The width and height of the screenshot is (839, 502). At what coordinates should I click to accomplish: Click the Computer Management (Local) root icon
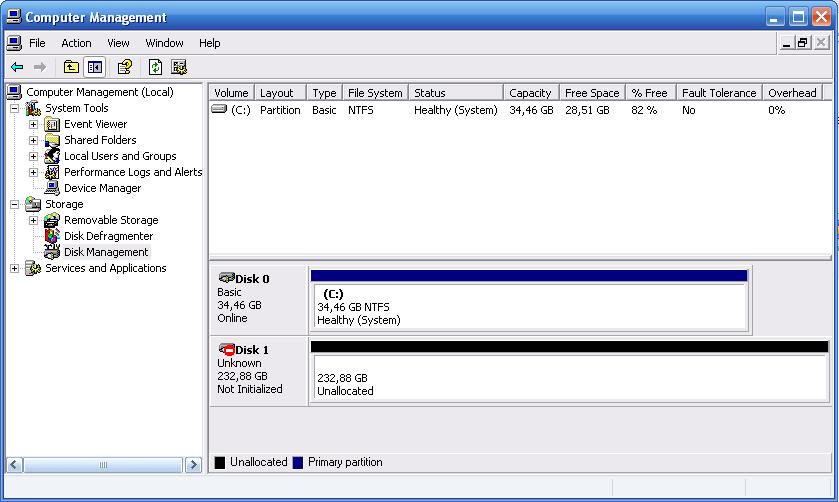[14, 92]
